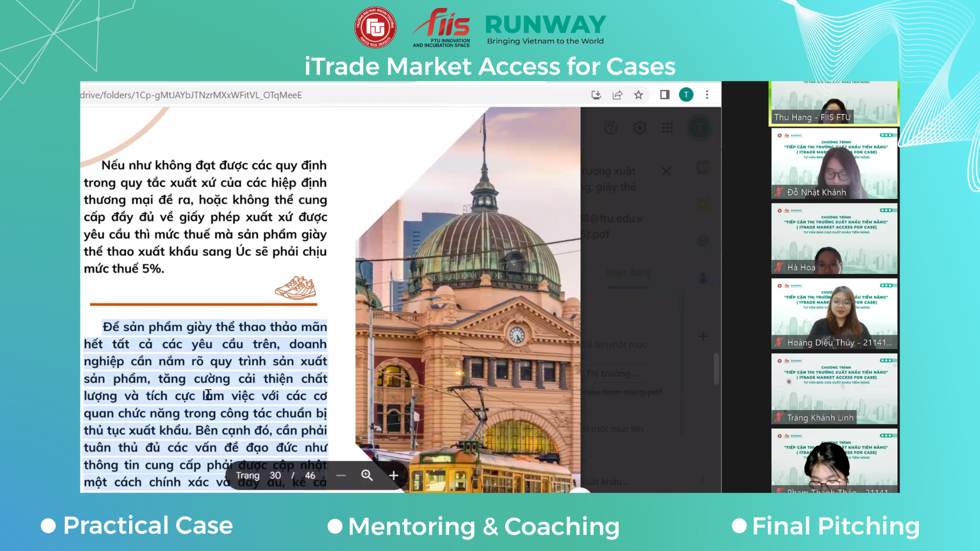Select Đỗ Nhật Khánh video tile
980x551 pixels.
point(834,164)
